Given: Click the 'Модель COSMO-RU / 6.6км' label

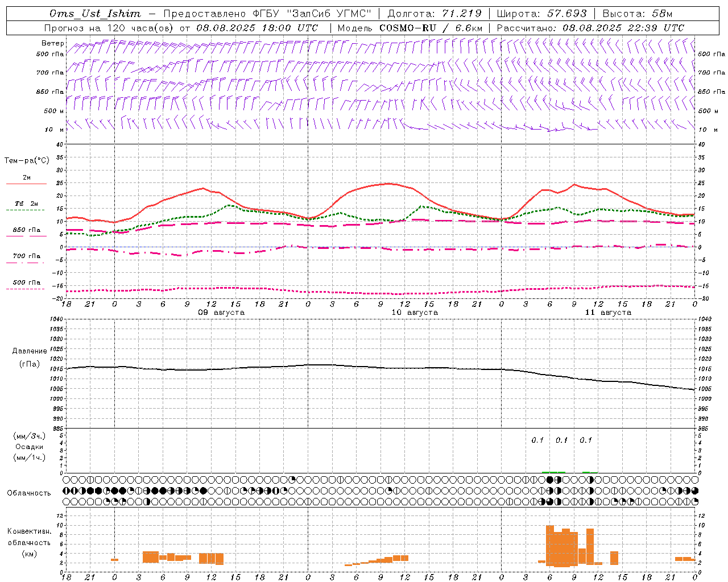Looking at the screenshot, I should (x=410, y=28).
